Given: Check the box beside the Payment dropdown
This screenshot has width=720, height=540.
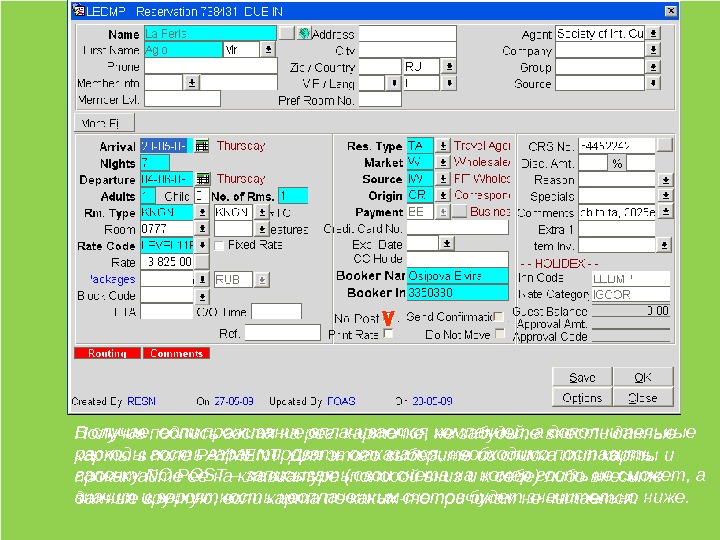Looking at the screenshot, I should [x=460, y=211].
